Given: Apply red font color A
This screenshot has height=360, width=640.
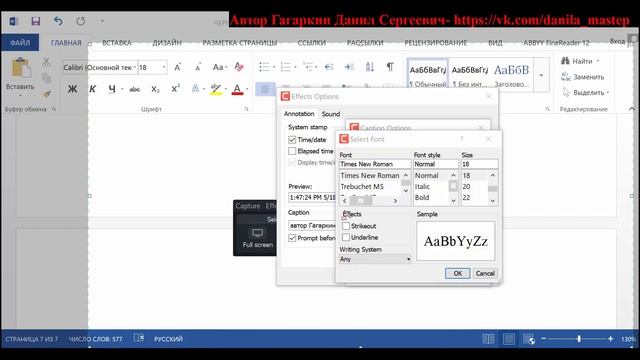Looking at the screenshot, I should tap(237, 89).
